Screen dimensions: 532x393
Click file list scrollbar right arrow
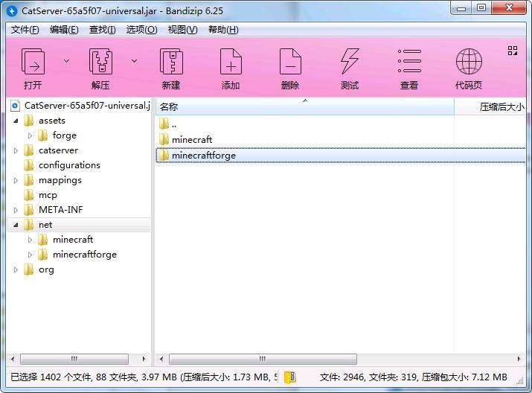(x=519, y=359)
